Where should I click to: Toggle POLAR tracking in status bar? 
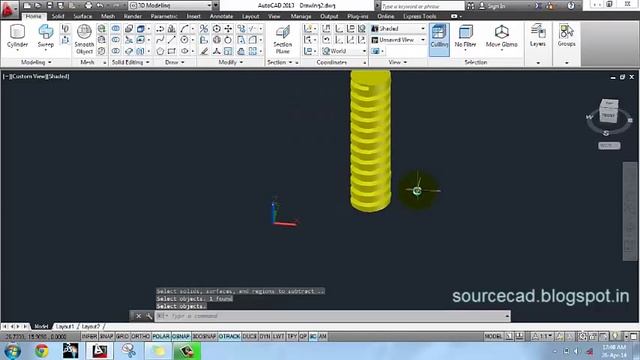click(x=161, y=336)
